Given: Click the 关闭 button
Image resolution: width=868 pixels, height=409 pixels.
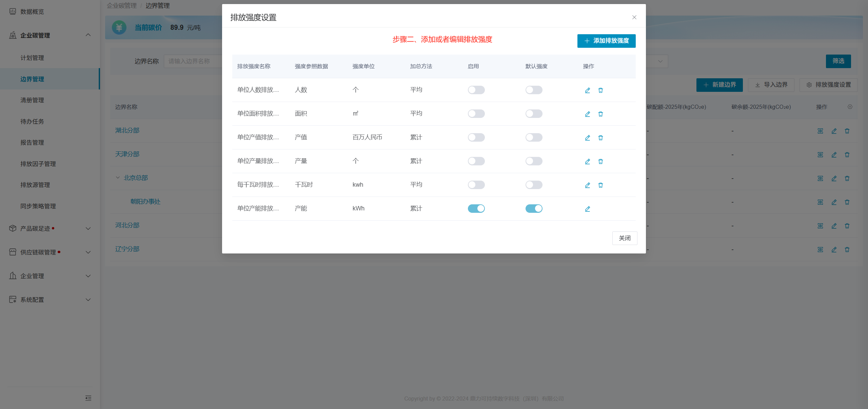Looking at the screenshot, I should click(x=624, y=238).
